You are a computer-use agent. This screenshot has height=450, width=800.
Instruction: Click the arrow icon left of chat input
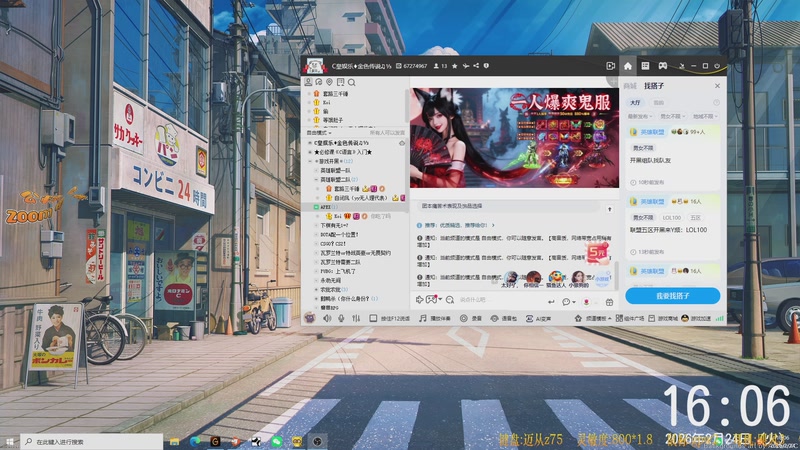tap(419, 300)
